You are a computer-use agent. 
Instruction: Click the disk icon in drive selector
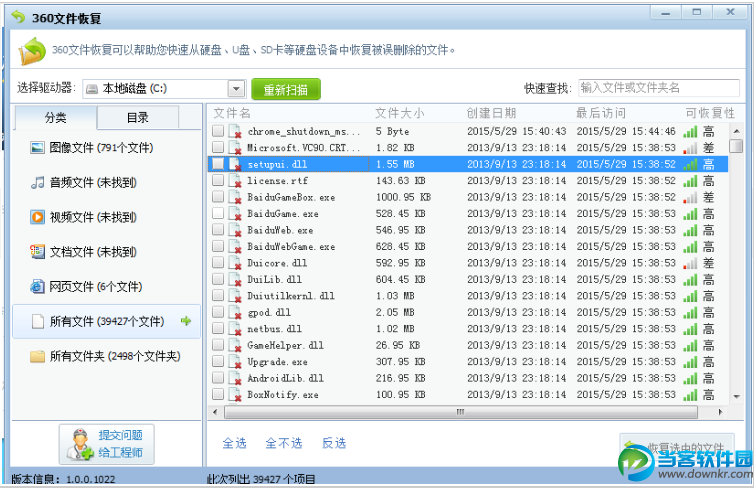tap(92, 89)
